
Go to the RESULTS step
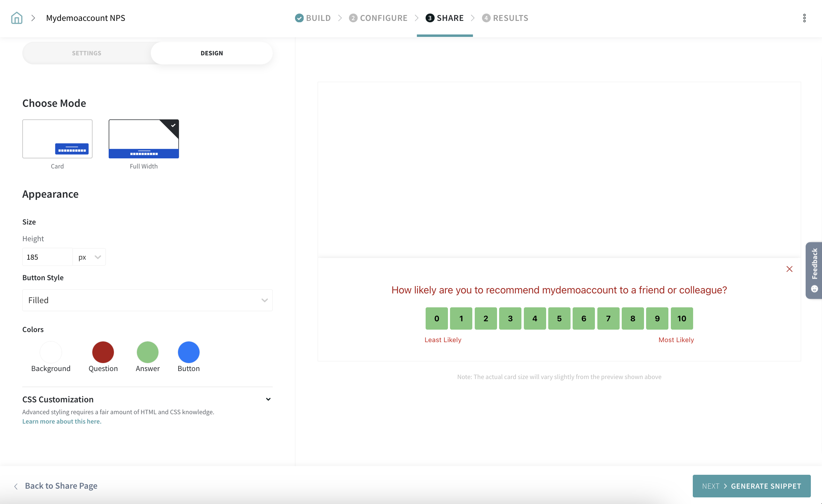(510, 18)
